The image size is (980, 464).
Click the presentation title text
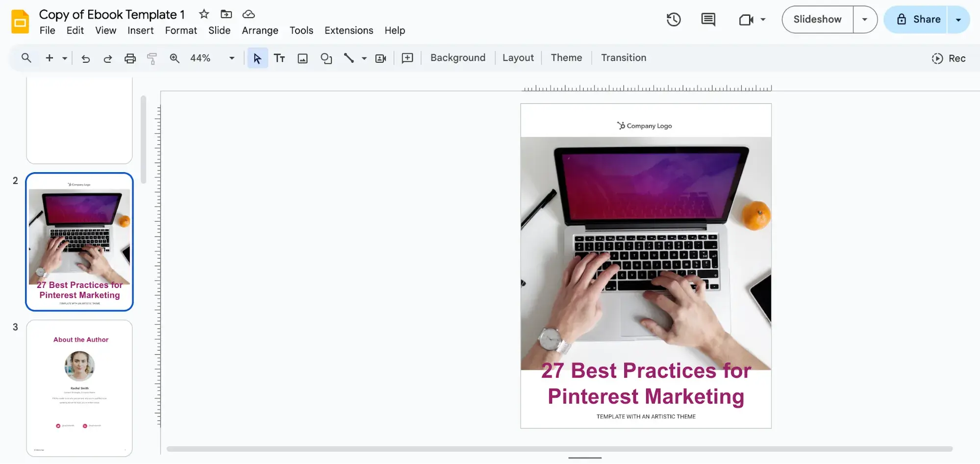click(x=112, y=15)
